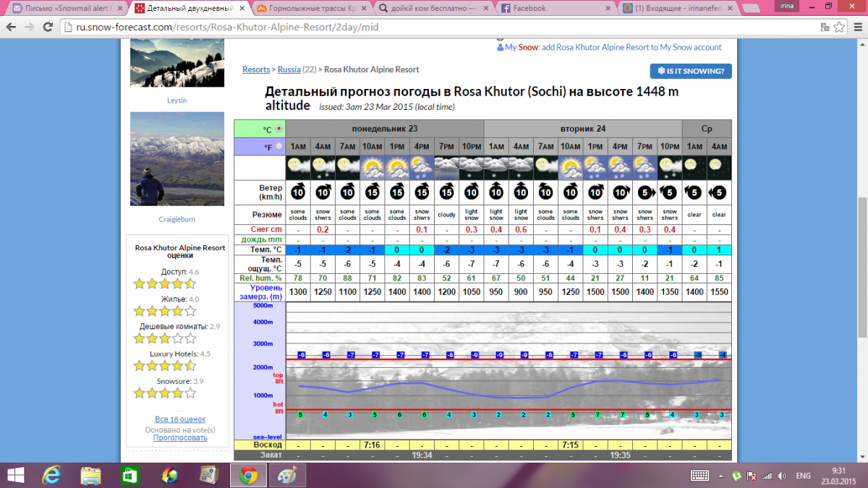Click the Leysin resort photo

[x=177, y=64]
